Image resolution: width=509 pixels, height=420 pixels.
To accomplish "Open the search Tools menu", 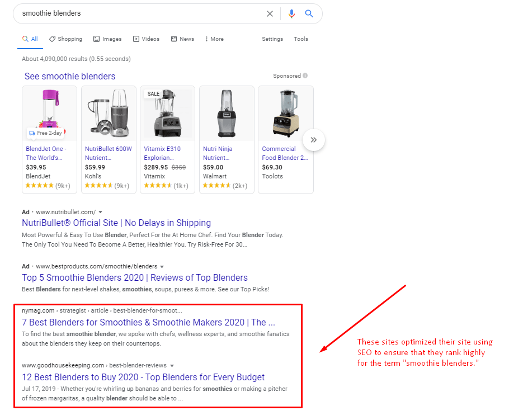I will point(301,39).
